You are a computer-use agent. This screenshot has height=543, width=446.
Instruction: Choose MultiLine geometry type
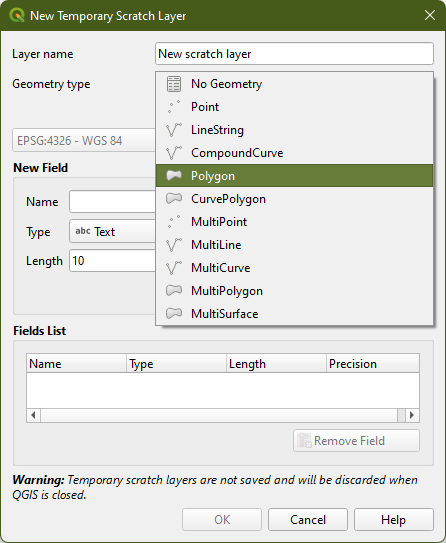294,245
